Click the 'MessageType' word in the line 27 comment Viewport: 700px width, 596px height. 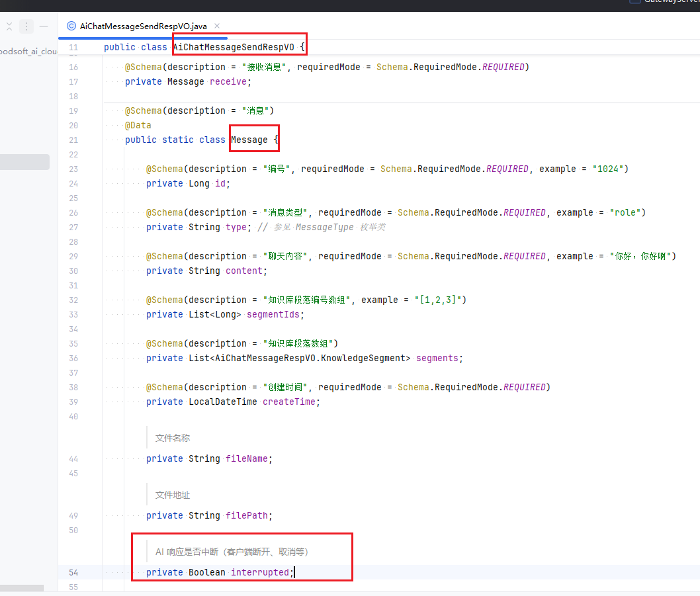[325, 228]
